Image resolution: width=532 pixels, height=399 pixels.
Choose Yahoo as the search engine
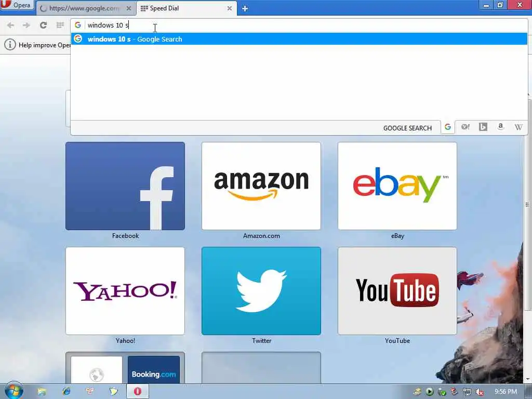pyautogui.click(x=465, y=127)
